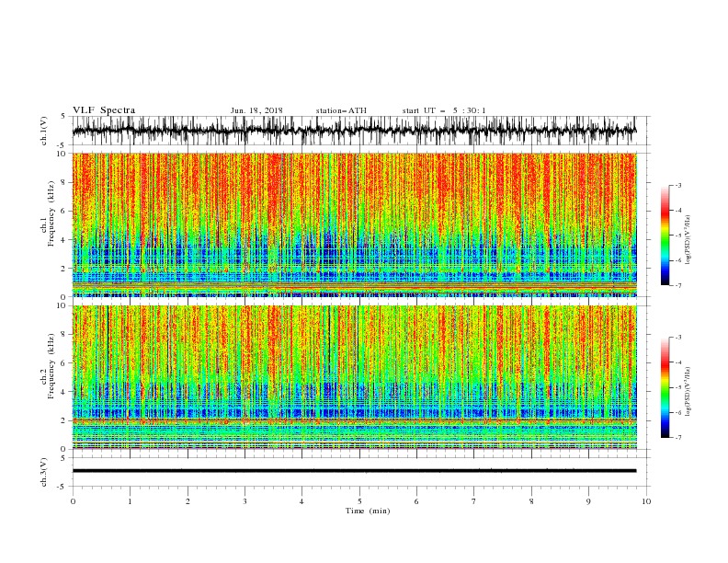The width and height of the screenshot is (728, 563).
Task: Click the time axis tick label "9"
Action: click(588, 501)
